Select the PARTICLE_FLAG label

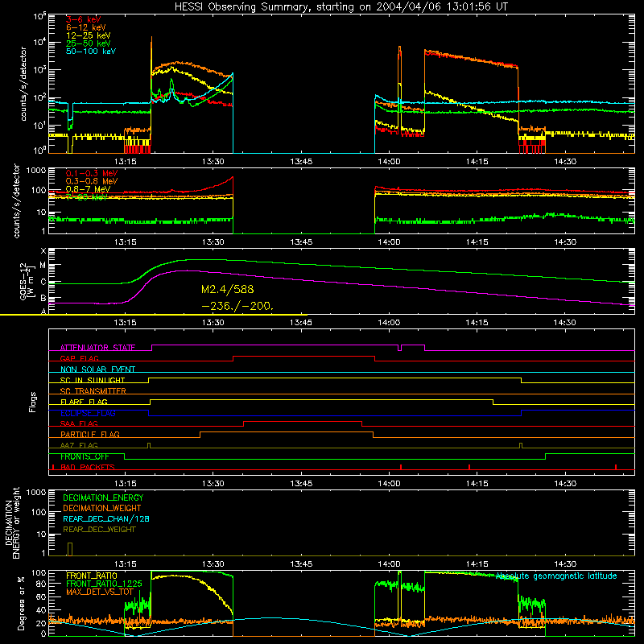point(90,435)
